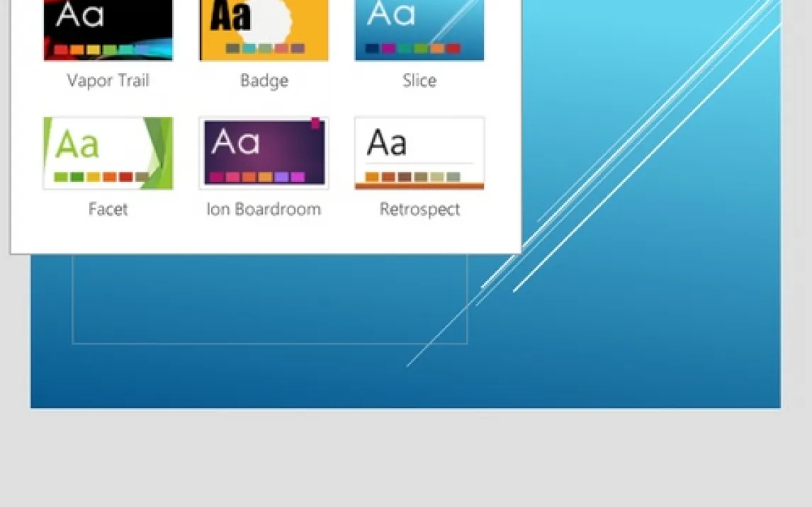Select the Vapor Trail theme thumbnail
The image size is (812, 507).
pos(108,30)
